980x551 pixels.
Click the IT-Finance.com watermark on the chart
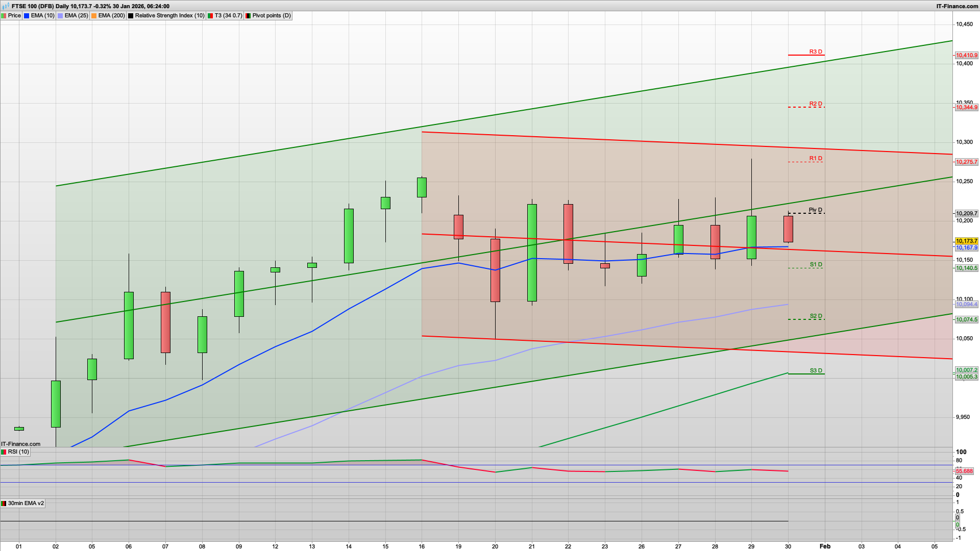[x=19, y=444]
